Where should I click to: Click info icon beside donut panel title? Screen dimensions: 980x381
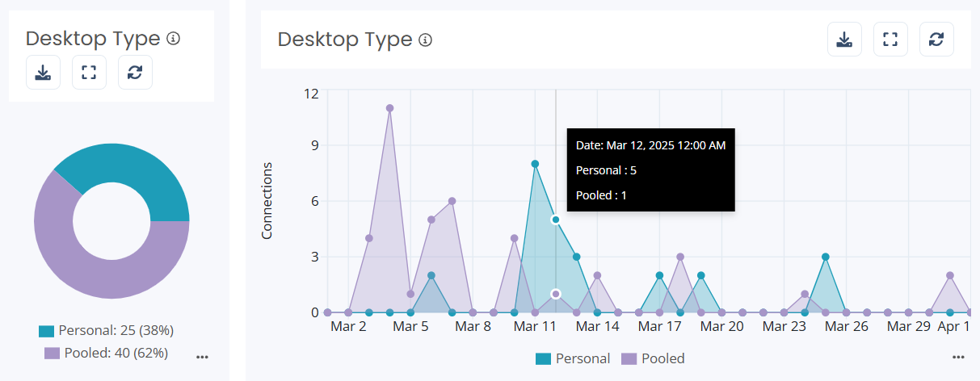click(x=173, y=38)
